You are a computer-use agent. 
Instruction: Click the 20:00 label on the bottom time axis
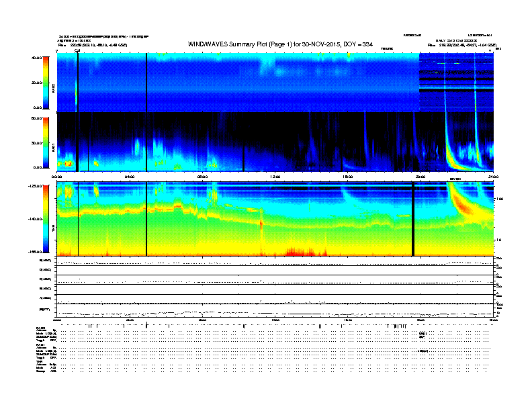click(x=420, y=320)
